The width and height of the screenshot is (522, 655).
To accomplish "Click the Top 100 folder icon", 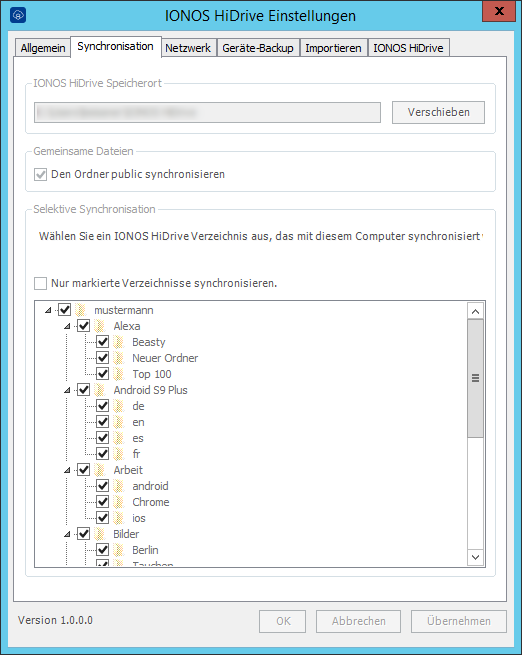I will tap(119, 374).
